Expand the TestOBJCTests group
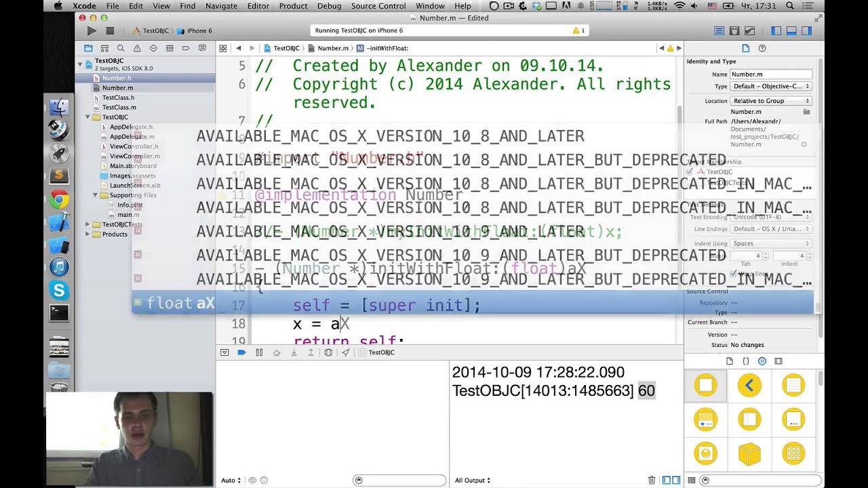 click(88, 224)
